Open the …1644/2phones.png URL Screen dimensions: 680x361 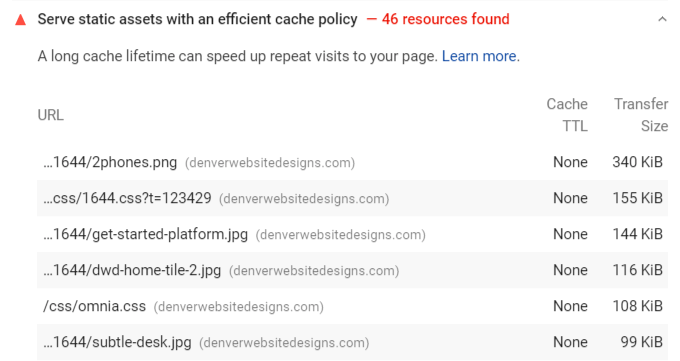point(110,162)
